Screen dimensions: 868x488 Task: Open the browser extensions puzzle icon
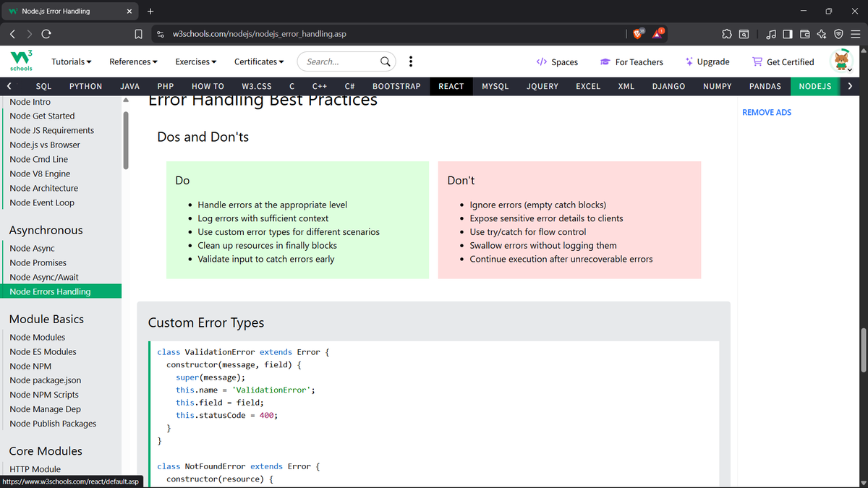pos(727,34)
